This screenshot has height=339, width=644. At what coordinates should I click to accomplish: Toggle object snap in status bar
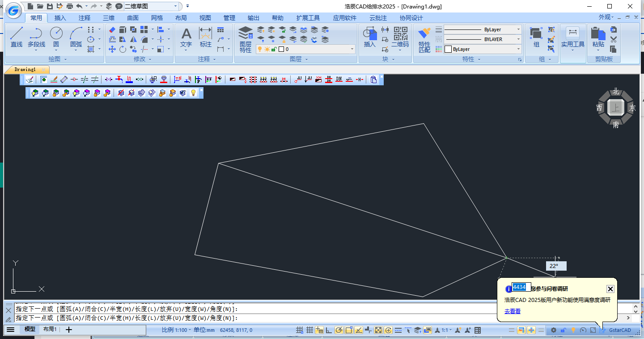click(x=348, y=330)
